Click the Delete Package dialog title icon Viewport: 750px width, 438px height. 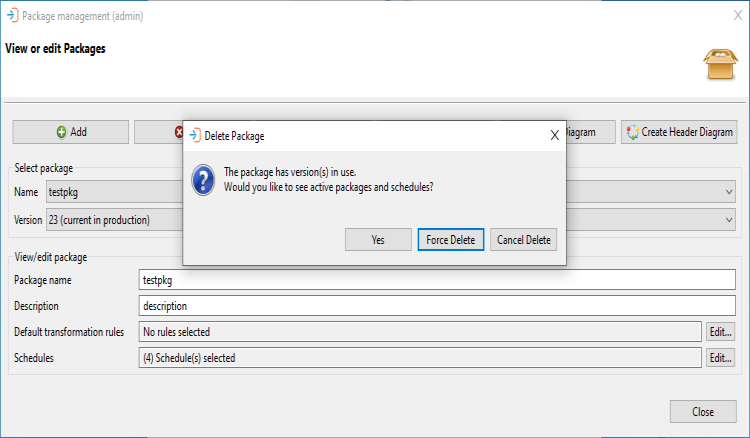[195, 135]
